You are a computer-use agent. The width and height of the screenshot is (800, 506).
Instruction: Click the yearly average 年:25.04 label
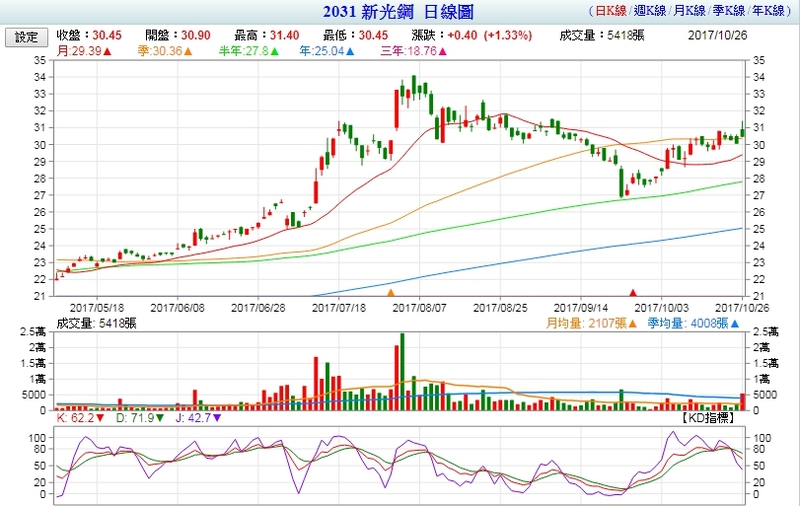pyautogui.click(x=327, y=51)
